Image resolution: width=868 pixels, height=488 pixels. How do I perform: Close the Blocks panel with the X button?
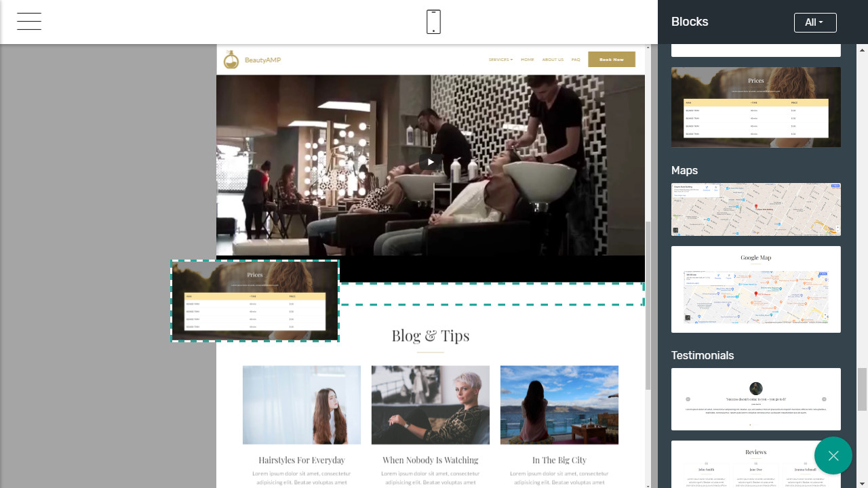coord(833,455)
